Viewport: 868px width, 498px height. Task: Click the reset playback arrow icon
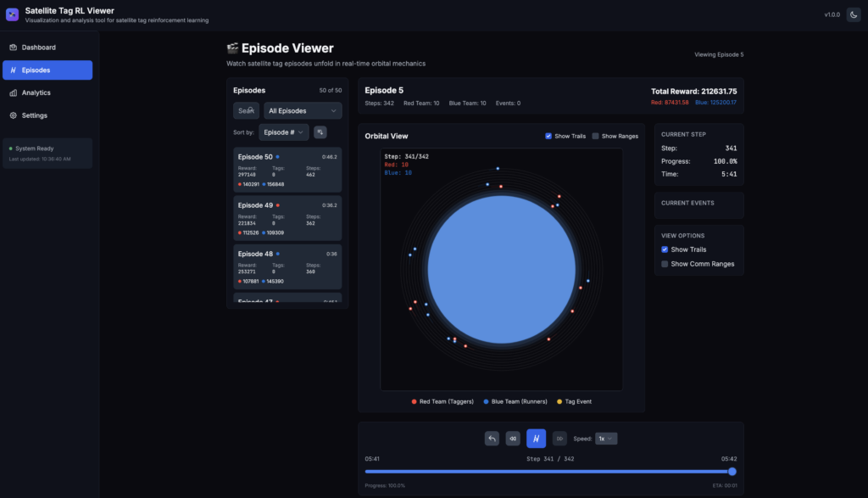point(492,439)
